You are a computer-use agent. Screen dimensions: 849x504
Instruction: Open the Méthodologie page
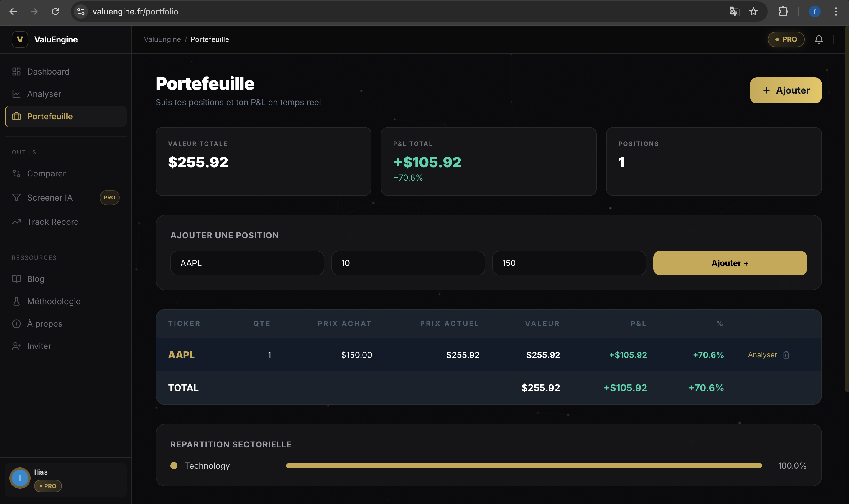(x=54, y=301)
